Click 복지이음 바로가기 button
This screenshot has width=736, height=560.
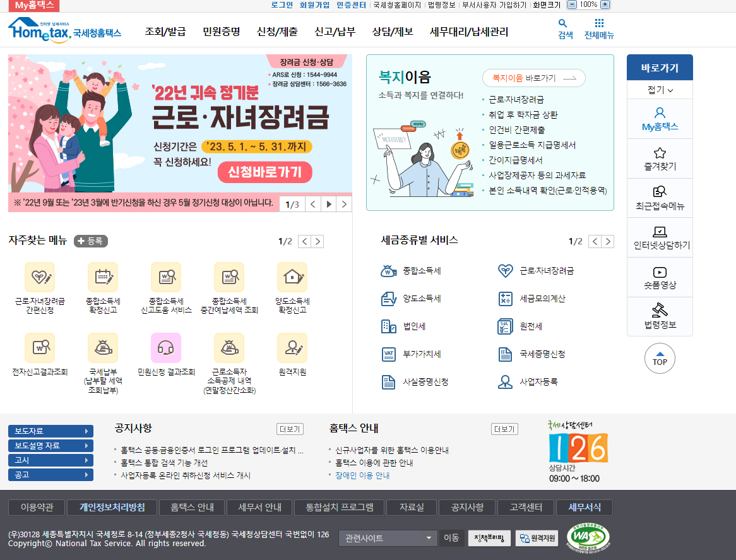pos(533,78)
